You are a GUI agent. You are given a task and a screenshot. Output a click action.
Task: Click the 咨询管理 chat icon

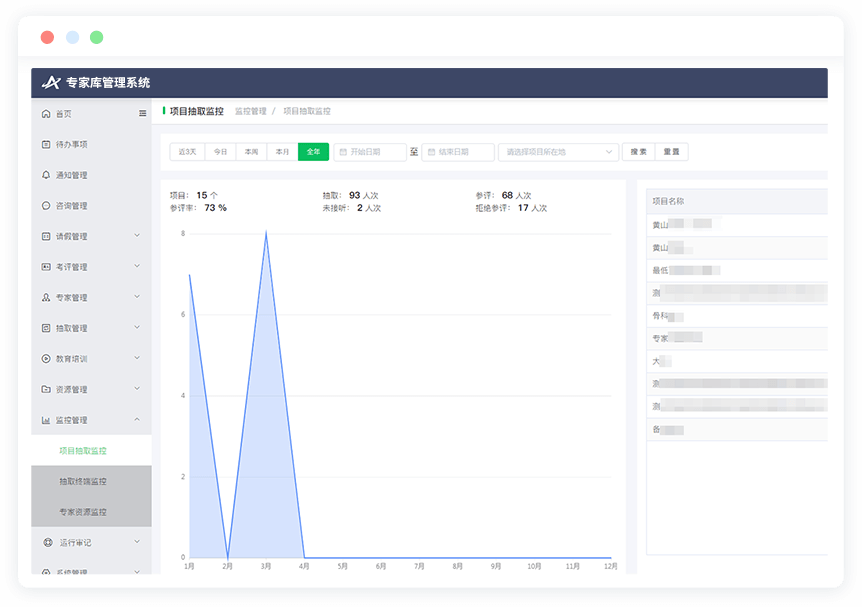tap(46, 206)
